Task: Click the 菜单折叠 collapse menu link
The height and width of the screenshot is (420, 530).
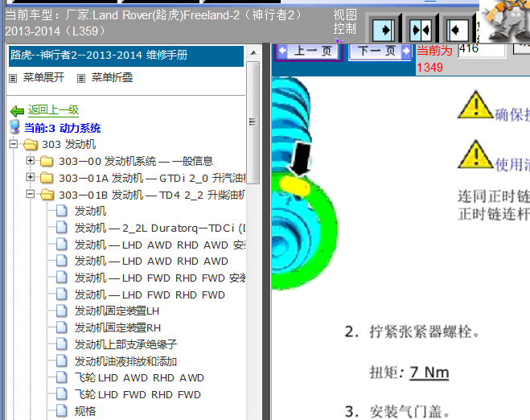Action: (x=112, y=77)
